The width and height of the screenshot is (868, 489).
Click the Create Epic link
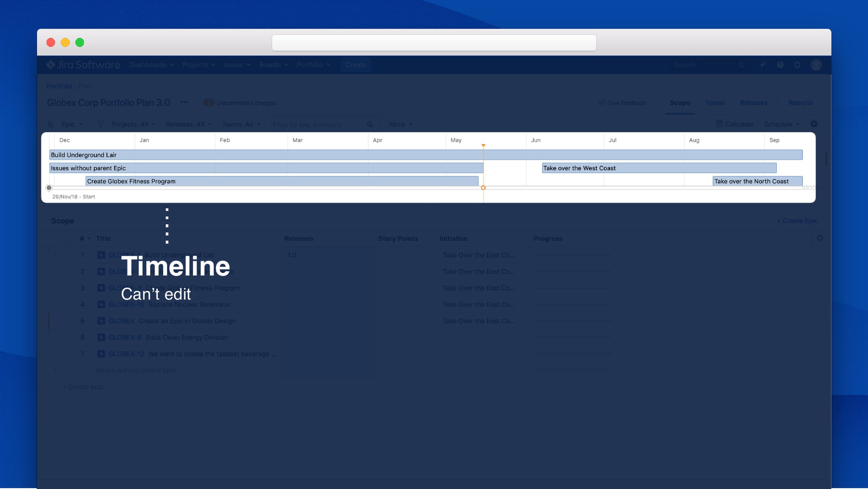tap(797, 221)
